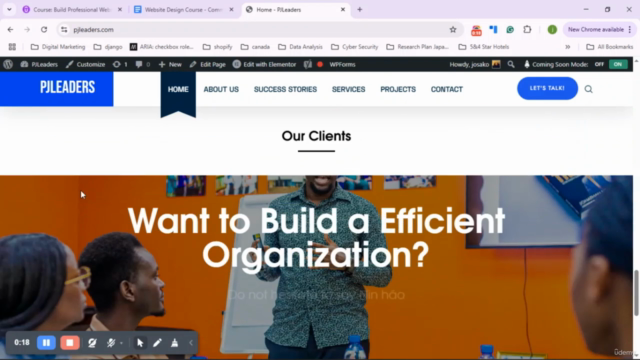Open django bookmarks folder
This screenshot has height=360, width=640.
(x=108, y=47)
